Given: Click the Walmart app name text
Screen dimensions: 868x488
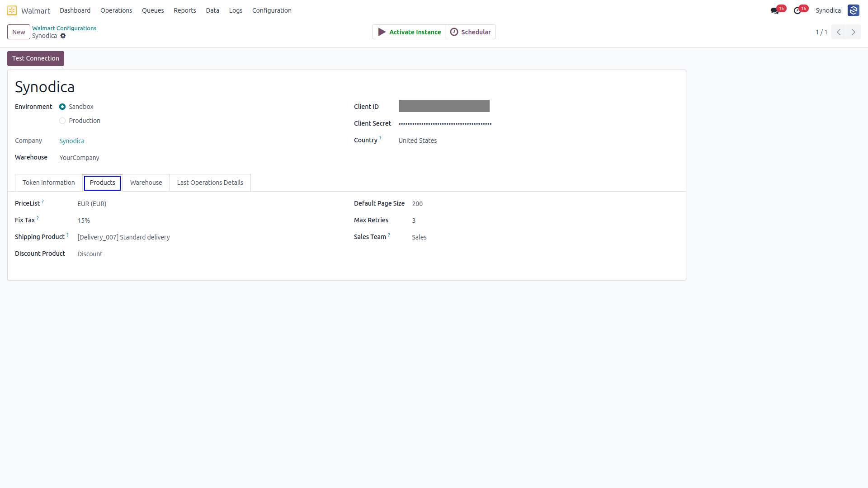Looking at the screenshot, I should (36, 10).
